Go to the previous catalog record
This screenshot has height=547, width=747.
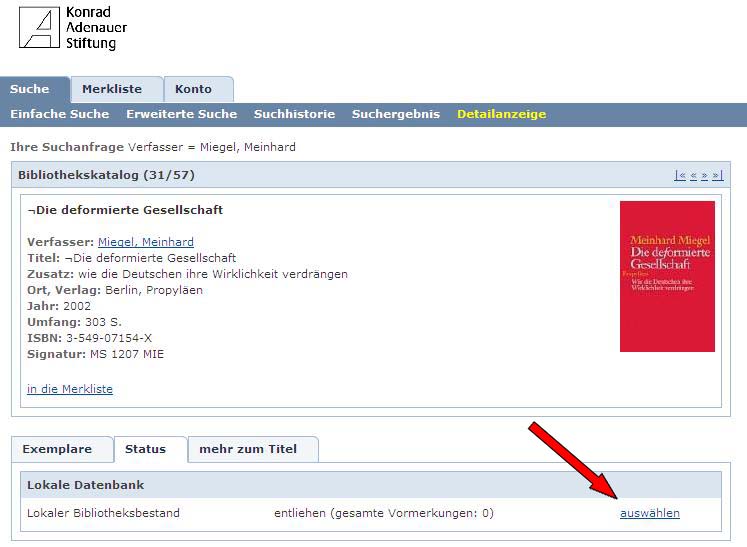[693, 175]
